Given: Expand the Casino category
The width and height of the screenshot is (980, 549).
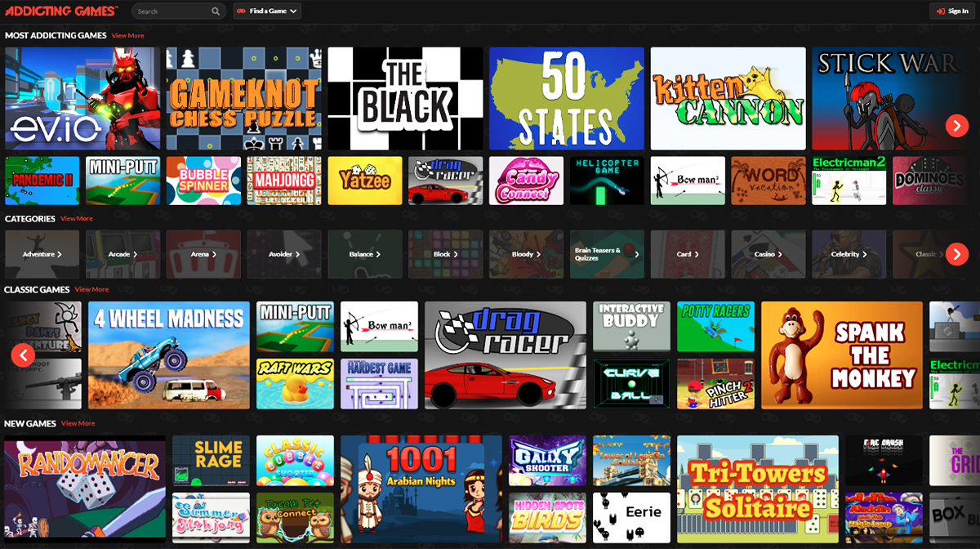Looking at the screenshot, I should pos(768,254).
